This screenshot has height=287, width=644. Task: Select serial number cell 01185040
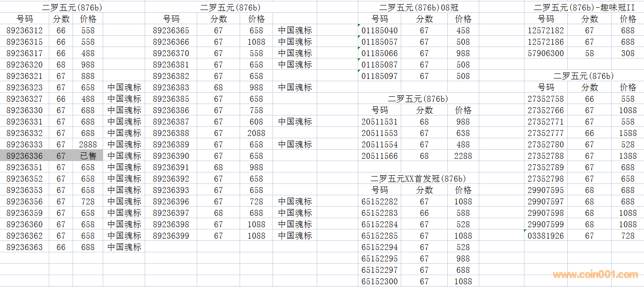point(379,31)
